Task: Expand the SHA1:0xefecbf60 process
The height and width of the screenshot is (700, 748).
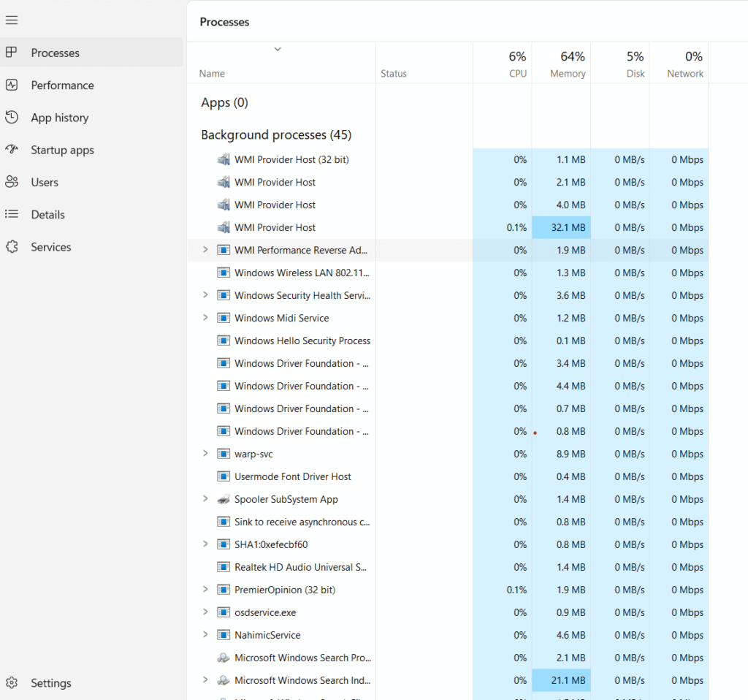Action: point(205,544)
